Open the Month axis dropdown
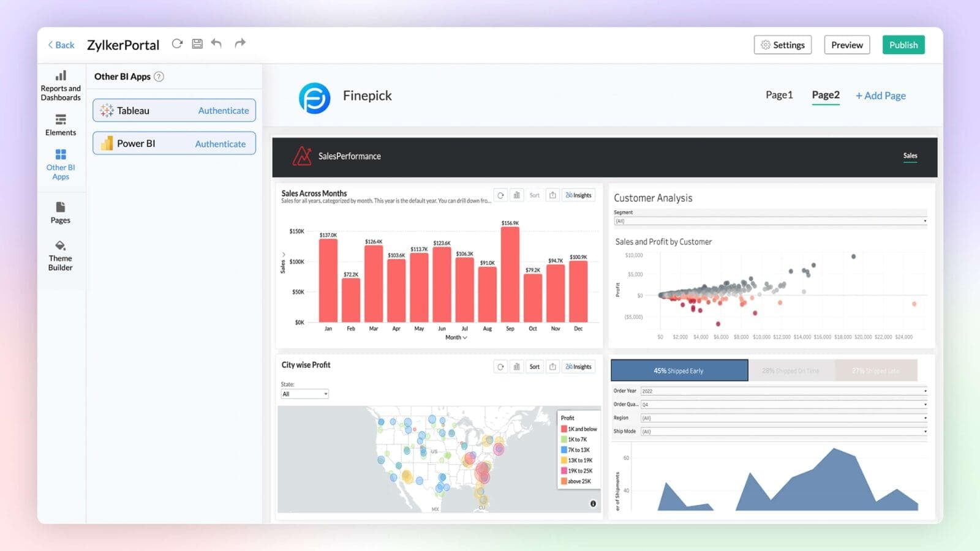The height and width of the screenshot is (551, 980). point(456,337)
